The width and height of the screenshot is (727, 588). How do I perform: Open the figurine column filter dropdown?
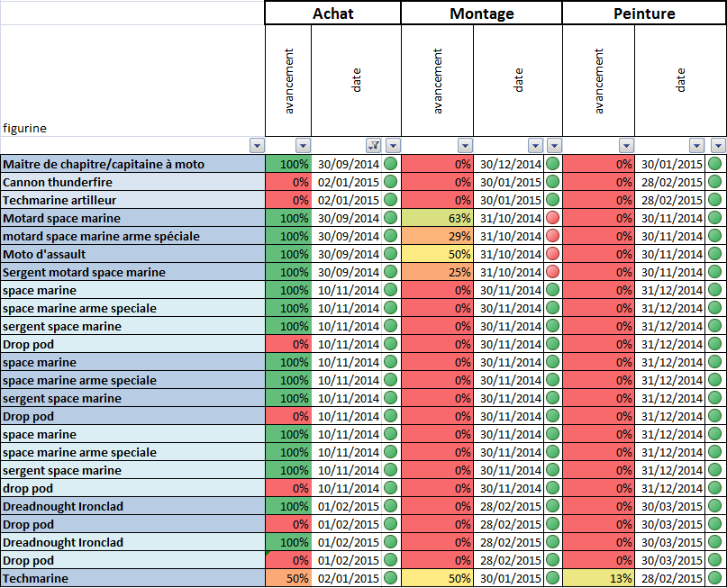(257, 146)
